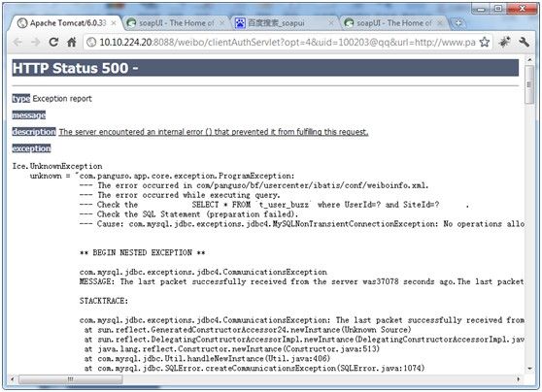The image size is (542, 392).
Task: Switch to the last soapUI - The Home of tab
Action: [x=393, y=23]
